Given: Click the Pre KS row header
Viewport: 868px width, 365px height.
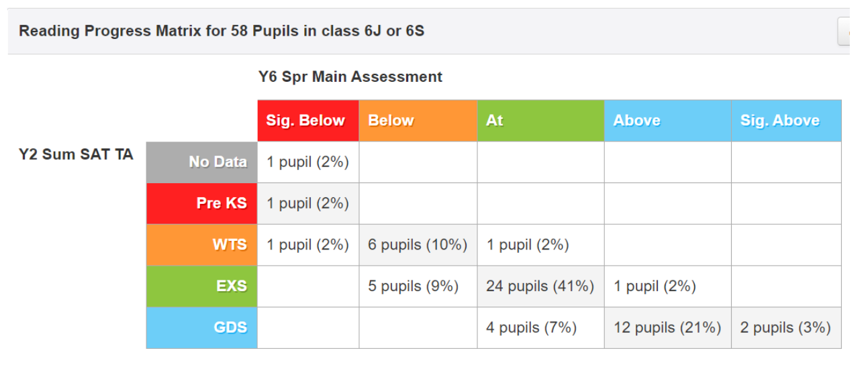Looking at the screenshot, I should pyautogui.click(x=202, y=203).
